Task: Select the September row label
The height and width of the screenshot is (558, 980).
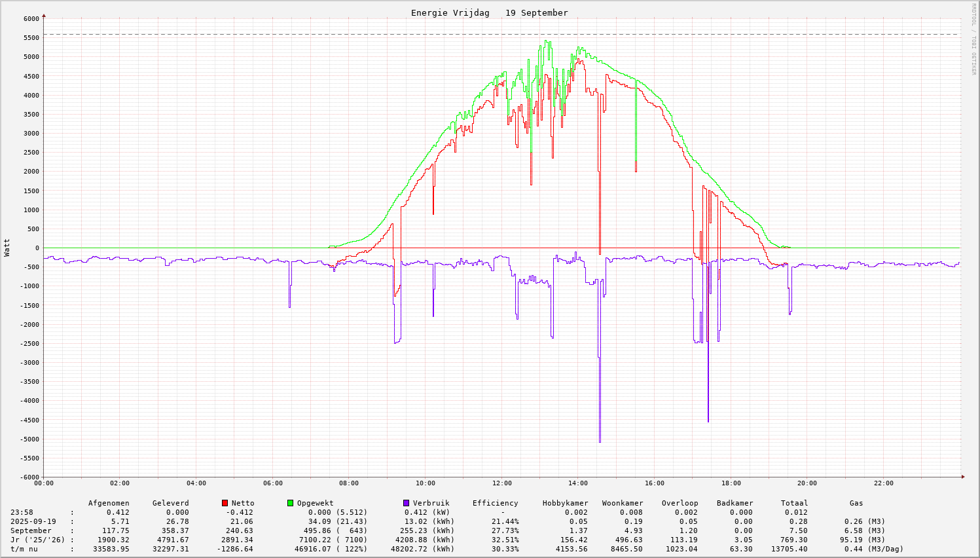Action: coord(31,530)
